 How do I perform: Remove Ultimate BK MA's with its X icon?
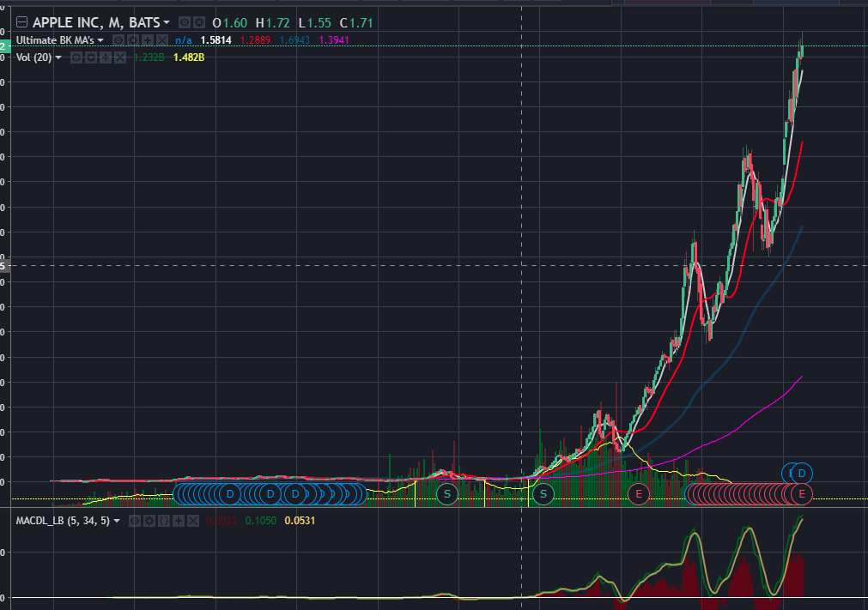[x=161, y=40]
